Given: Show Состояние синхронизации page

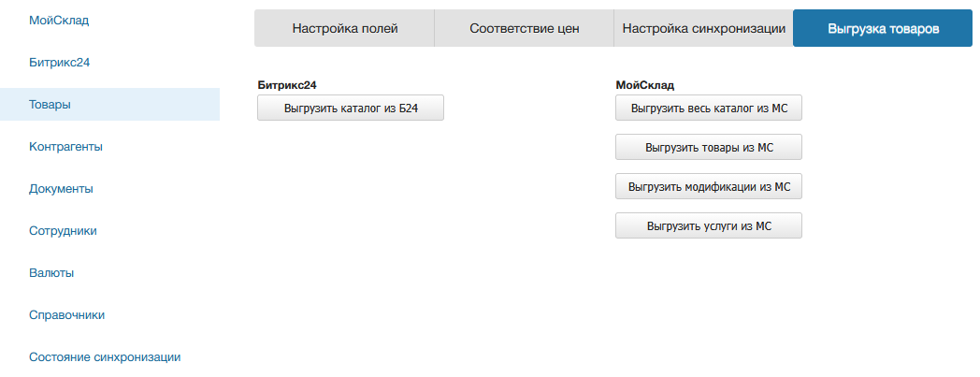Looking at the screenshot, I should click(x=105, y=357).
